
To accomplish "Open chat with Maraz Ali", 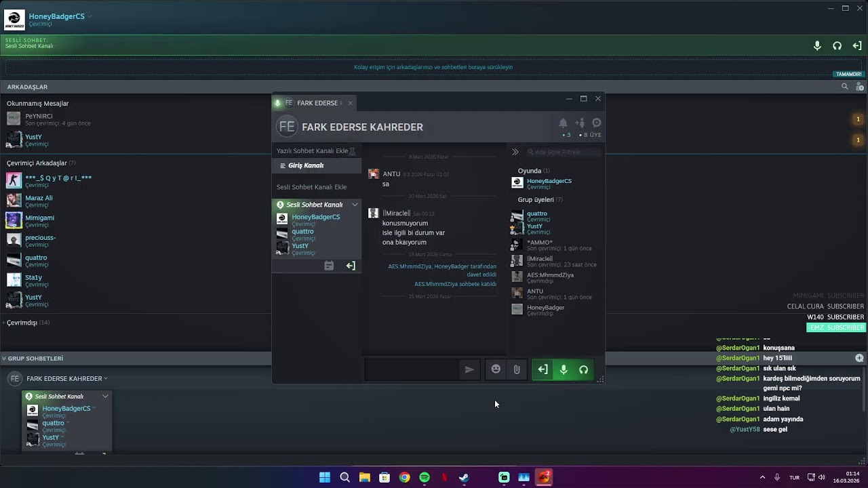I will click(x=30, y=201).
